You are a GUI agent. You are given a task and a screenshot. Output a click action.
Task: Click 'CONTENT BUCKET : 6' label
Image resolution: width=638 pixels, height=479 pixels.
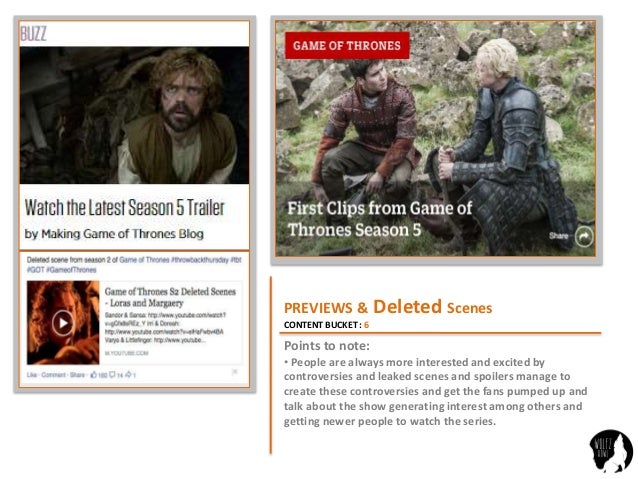point(326,325)
